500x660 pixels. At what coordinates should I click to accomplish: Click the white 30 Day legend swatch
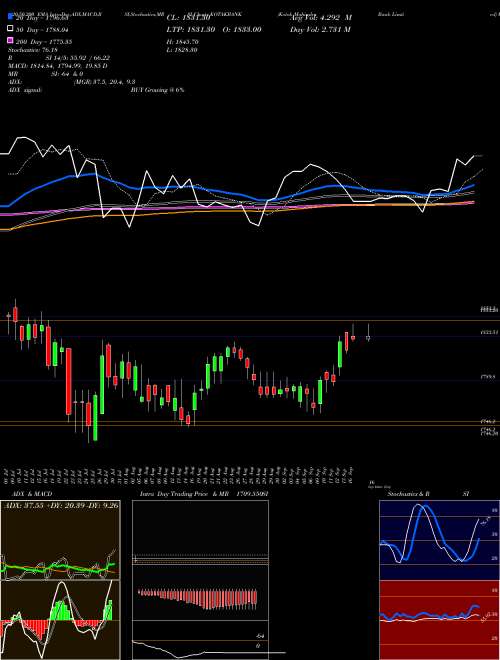[11, 29]
